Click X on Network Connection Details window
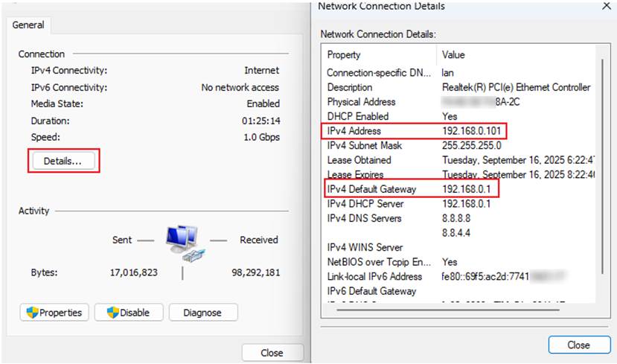The image size is (617, 364). [604, 7]
